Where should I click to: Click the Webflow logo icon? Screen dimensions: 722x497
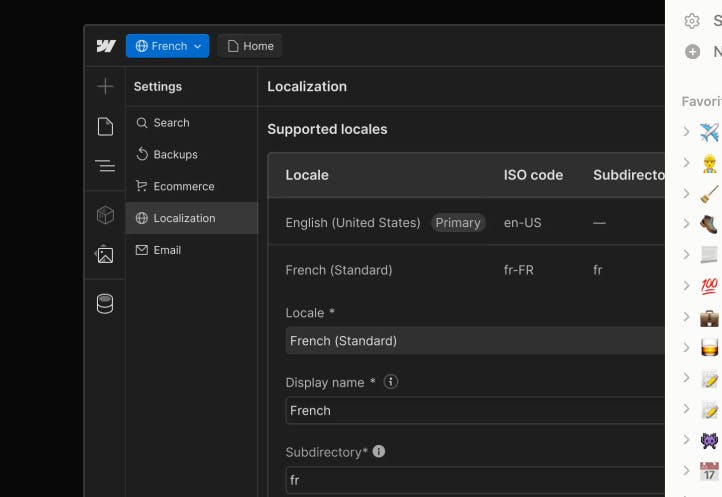[106, 46]
